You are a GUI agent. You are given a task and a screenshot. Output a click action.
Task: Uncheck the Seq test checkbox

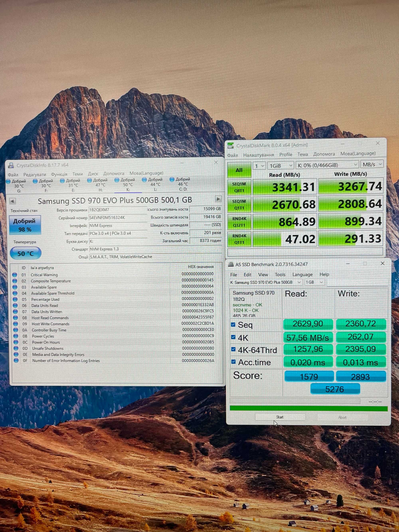233,324
